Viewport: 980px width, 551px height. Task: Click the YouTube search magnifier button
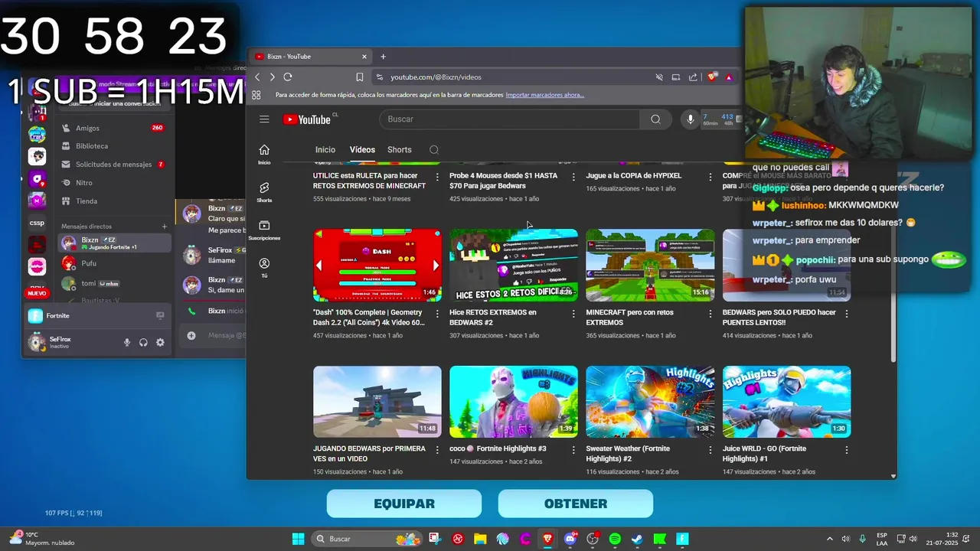[x=655, y=119]
